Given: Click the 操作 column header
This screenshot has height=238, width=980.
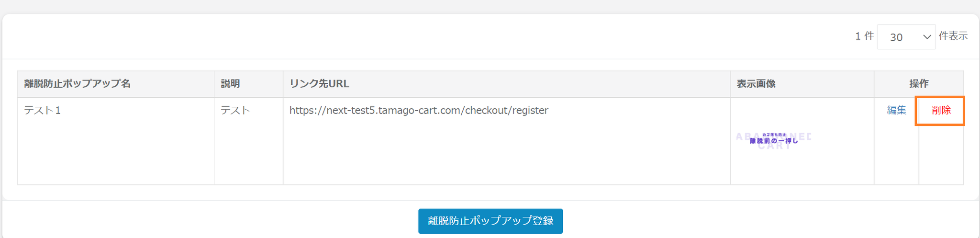Looking at the screenshot, I should (919, 84).
